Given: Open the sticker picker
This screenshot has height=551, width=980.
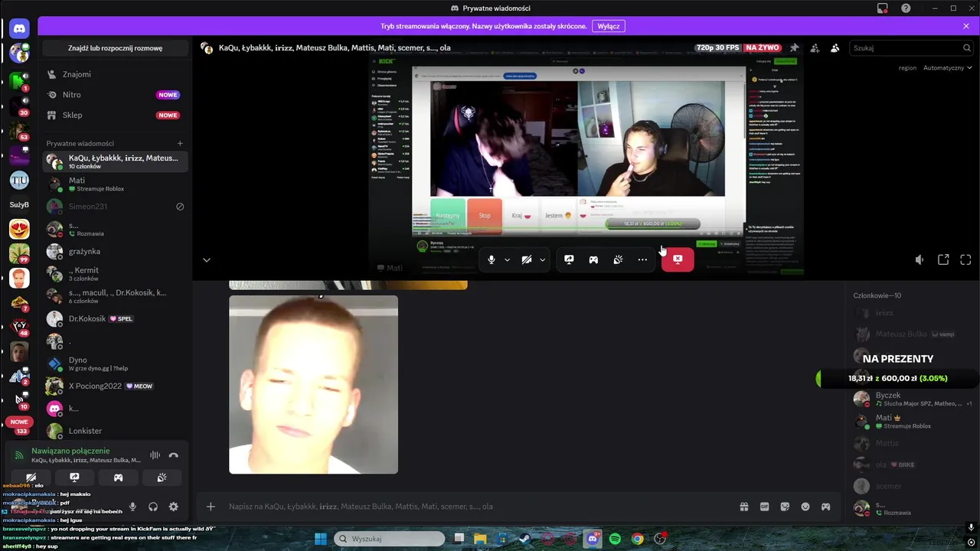Looking at the screenshot, I should (785, 507).
